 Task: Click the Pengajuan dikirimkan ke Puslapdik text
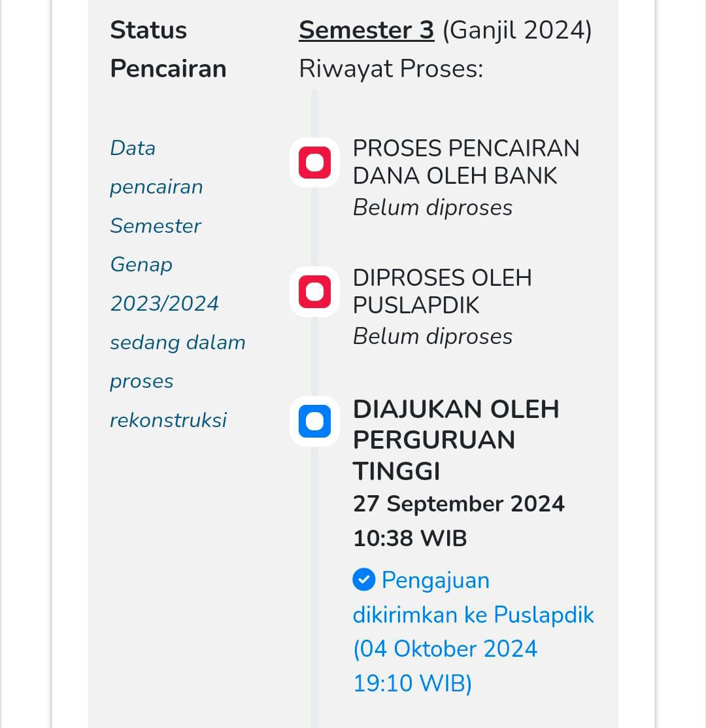473,598
